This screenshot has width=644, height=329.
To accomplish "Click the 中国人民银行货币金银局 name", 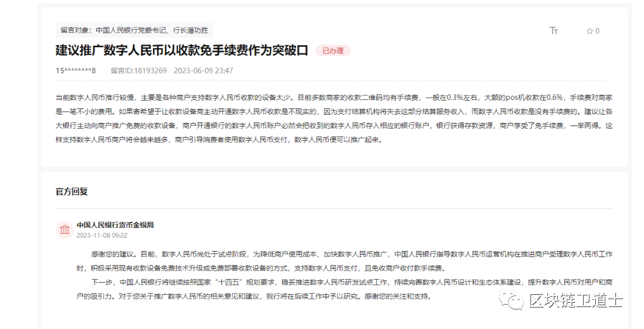I will 115,225.
